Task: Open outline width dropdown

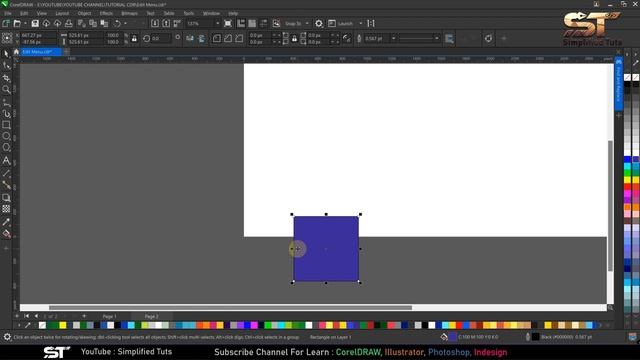Action: click(393, 38)
